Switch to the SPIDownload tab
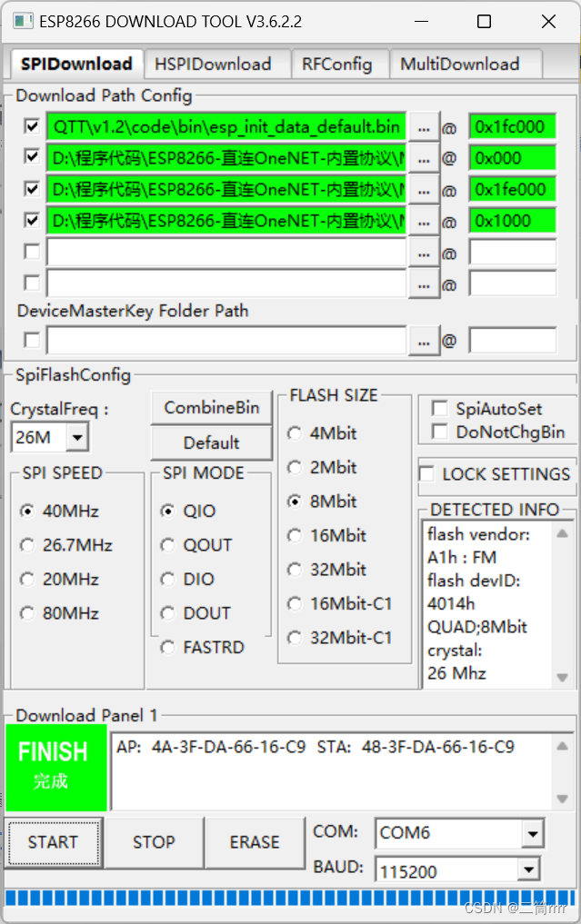The image size is (581, 924). point(76,64)
